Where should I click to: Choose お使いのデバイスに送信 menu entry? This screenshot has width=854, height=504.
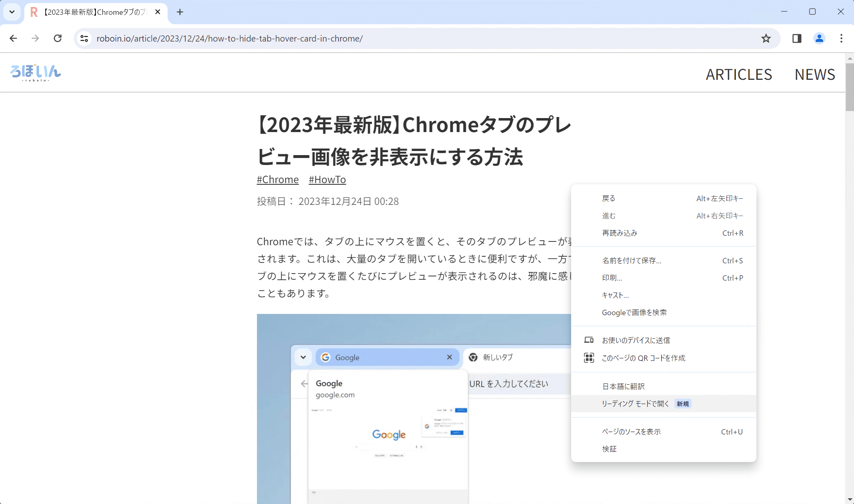click(x=663, y=340)
